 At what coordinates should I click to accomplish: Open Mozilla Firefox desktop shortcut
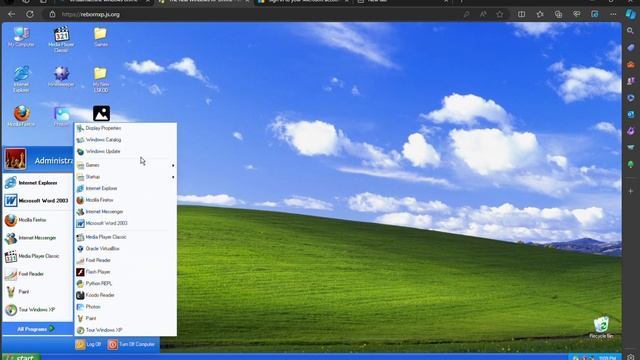(21, 116)
